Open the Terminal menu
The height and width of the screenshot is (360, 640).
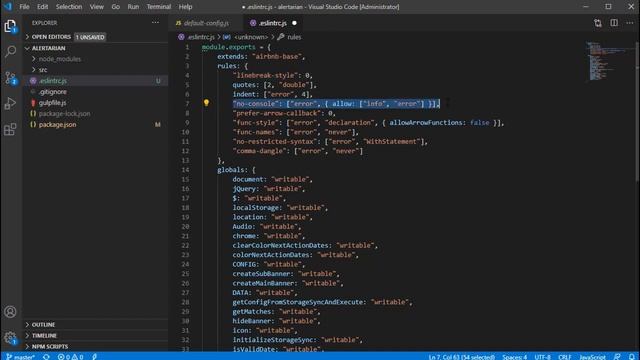pyautogui.click(x=159, y=7)
